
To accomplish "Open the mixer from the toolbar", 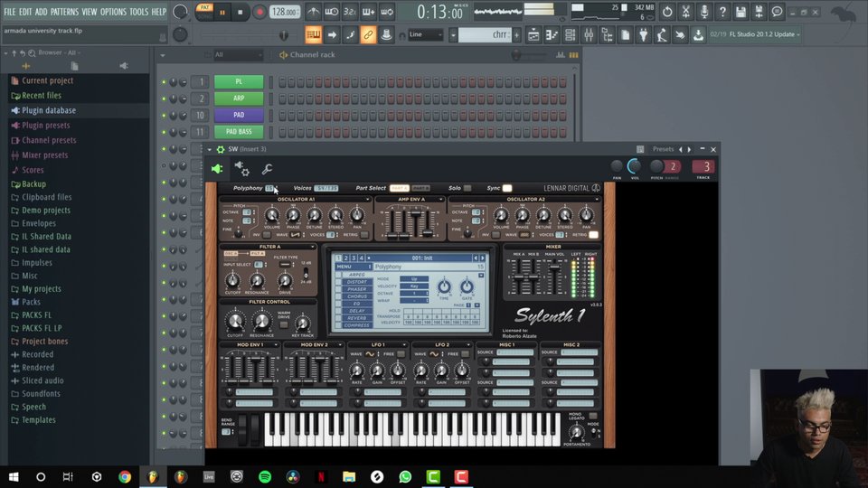I will point(589,35).
